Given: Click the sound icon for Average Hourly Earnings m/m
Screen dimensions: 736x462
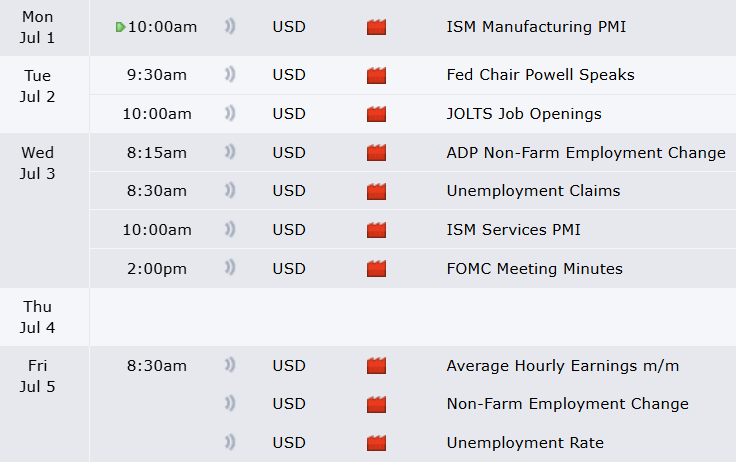Looking at the screenshot, I should pyautogui.click(x=230, y=366).
